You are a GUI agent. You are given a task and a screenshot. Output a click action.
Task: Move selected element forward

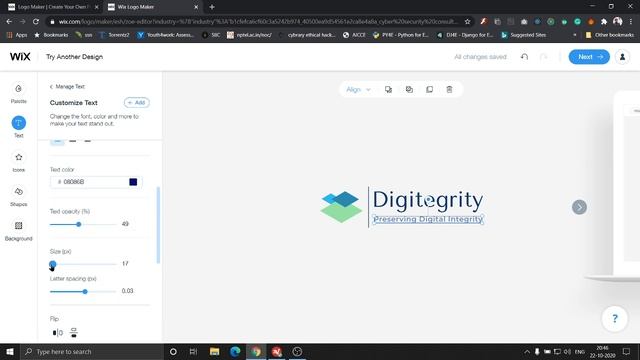pos(388,89)
